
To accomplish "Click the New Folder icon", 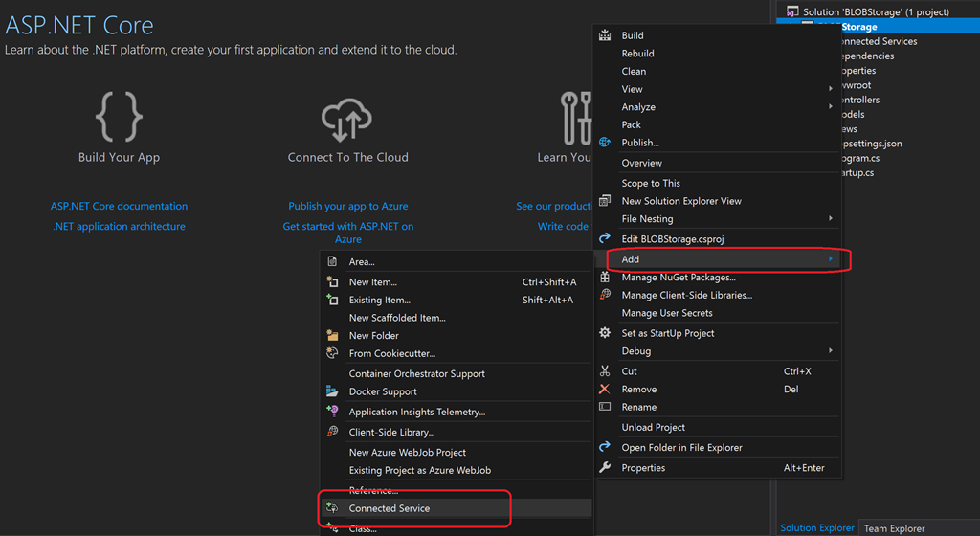I will tap(332, 335).
